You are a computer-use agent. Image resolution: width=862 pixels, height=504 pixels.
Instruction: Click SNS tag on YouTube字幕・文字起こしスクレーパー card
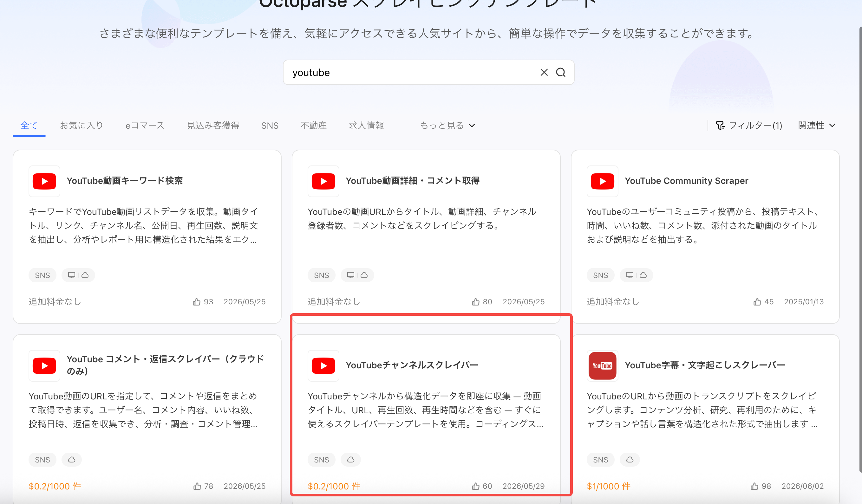(x=601, y=460)
